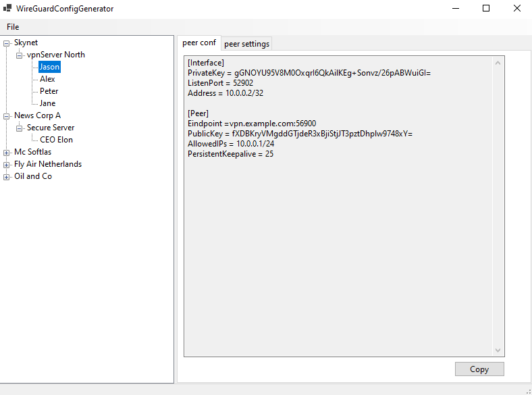
Task: Select the Fly Air Netherlands item
Action: (x=48, y=164)
